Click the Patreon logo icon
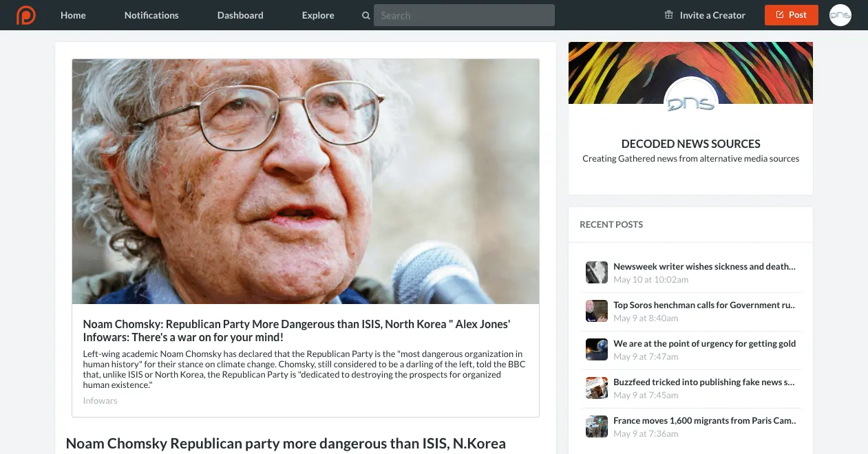The image size is (868, 454). (26, 15)
